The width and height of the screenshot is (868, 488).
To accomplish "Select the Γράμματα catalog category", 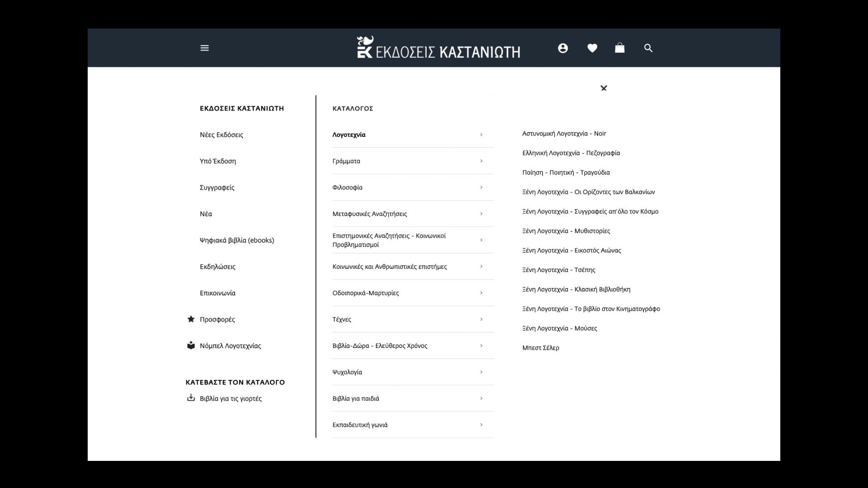I will pyautogui.click(x=346, y=161).
